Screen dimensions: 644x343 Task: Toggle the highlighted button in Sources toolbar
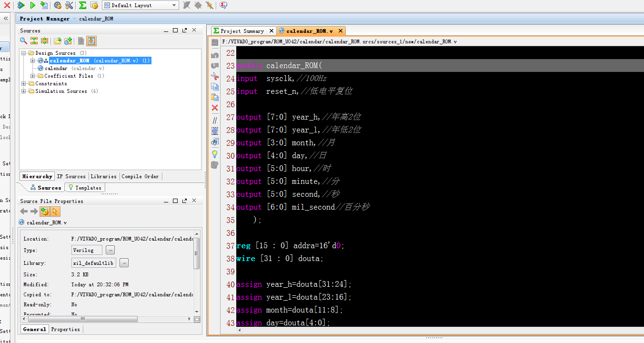(91, 41)
